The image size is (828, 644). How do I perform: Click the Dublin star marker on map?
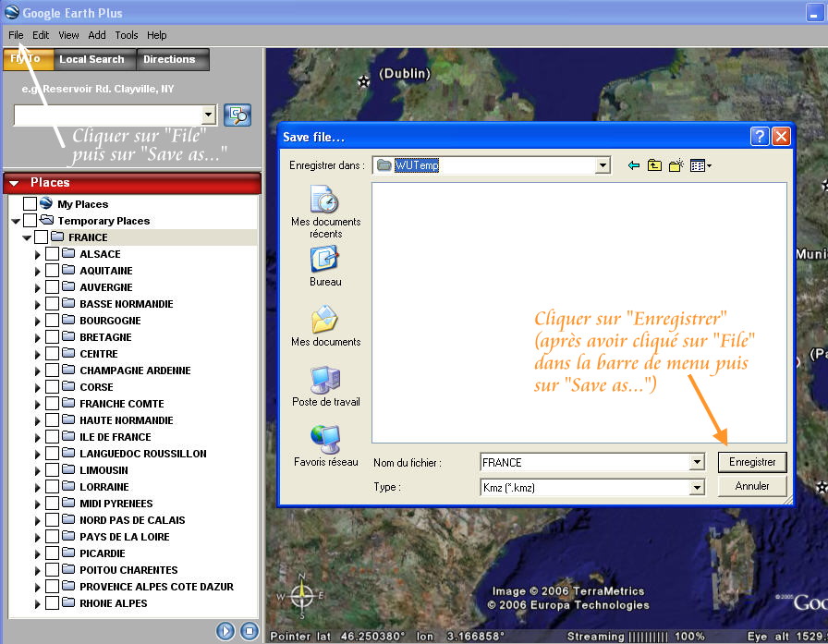[x=364, y=81]
